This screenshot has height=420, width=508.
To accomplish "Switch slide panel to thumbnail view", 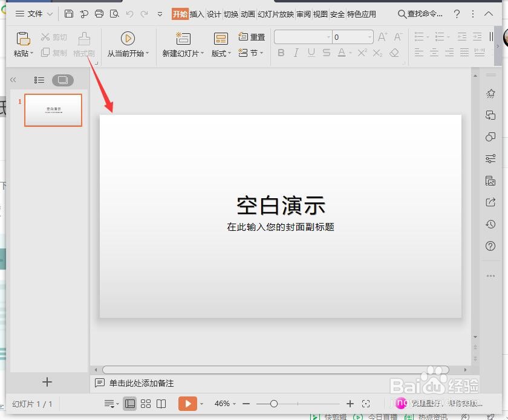I will (x=63, y=80).
